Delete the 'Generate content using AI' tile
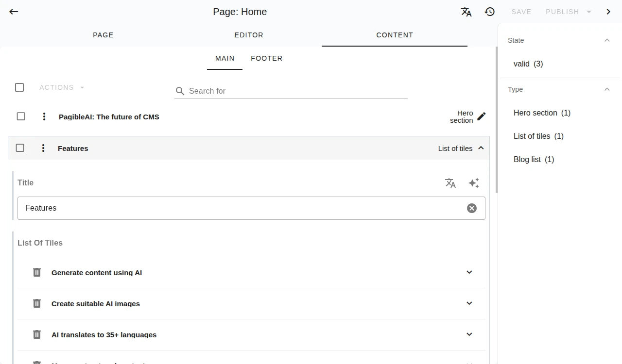This screenshot has height=364, width=622. tap(37, 272)
